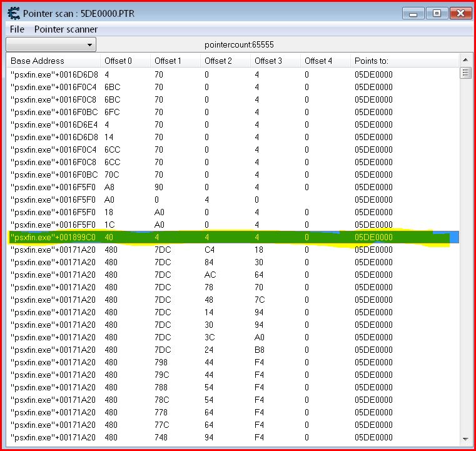The width and height of the screenshot is (476, 451).
Task: Open the File menu
Action: coord(17,29)
